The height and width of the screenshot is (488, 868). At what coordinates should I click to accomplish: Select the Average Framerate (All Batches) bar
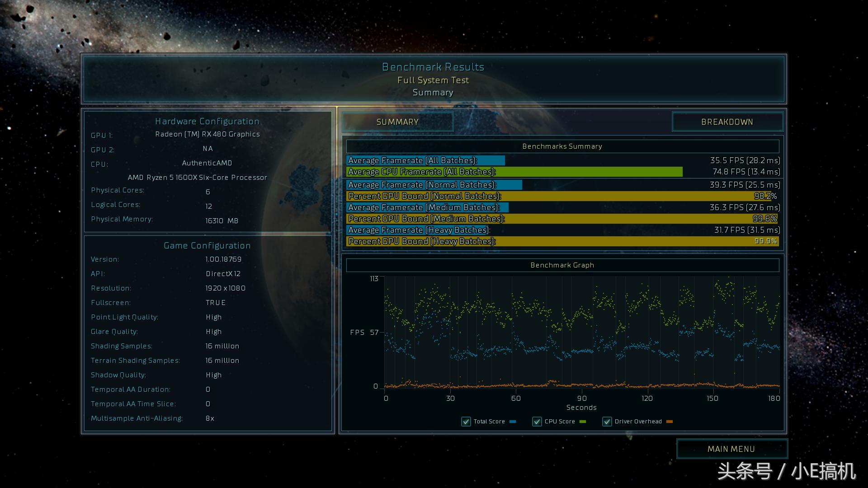[425, 160]
